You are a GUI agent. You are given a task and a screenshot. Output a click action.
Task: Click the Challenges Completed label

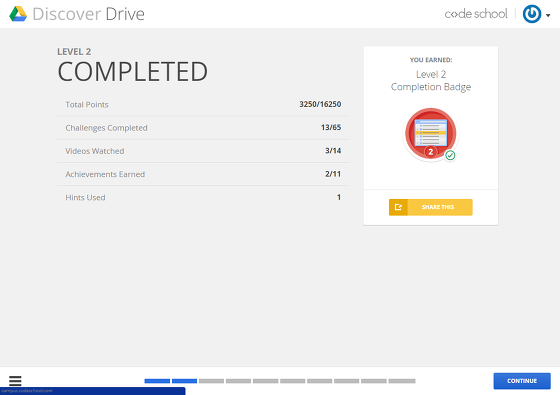pos(106,128)
